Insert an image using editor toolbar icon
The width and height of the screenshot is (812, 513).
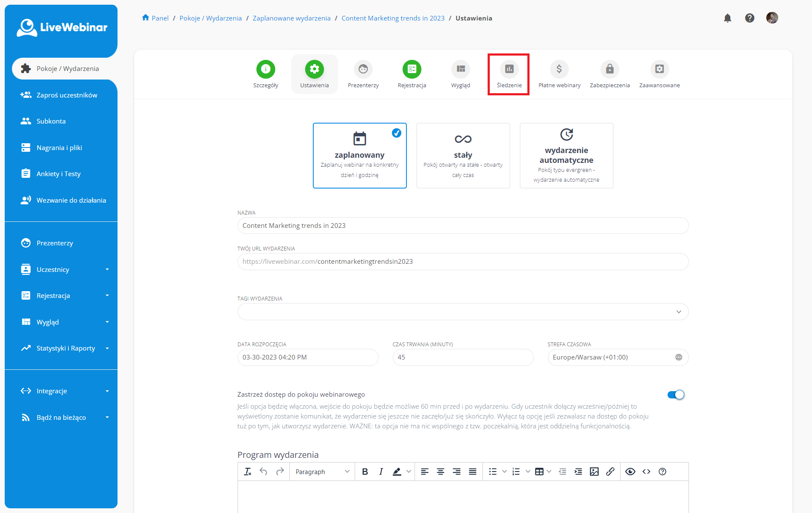click(594, 472)
